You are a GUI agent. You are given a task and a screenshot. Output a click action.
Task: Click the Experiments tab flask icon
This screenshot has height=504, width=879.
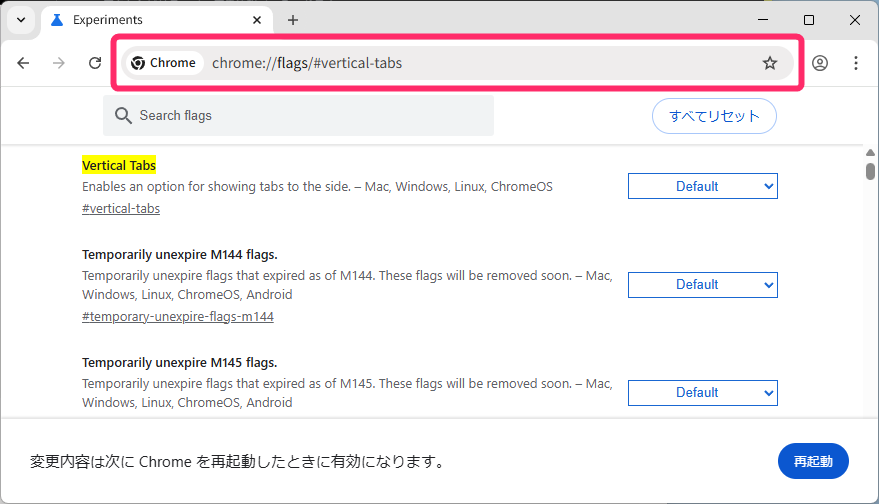tap(57, 20)
